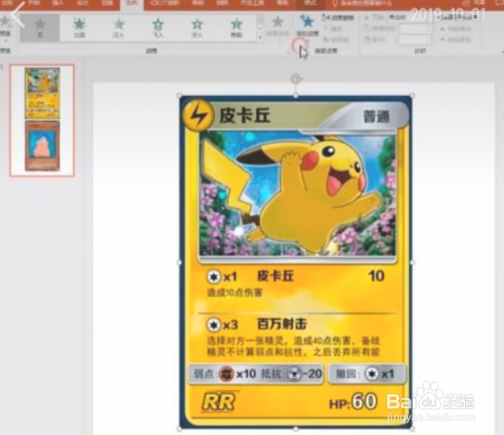Apply the Appear (出现) animation
The height and width of the screenshot is (435, 504).
(x=79, y=27)
